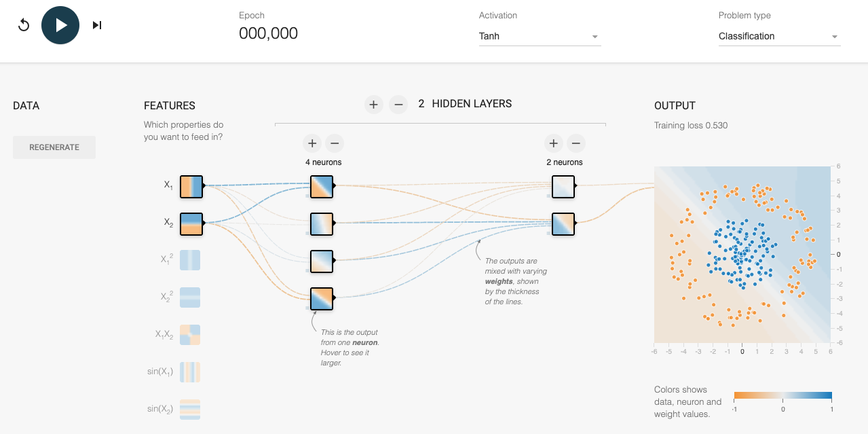
Task: Enable the X1 squared feature
Action: click(190, 261)
